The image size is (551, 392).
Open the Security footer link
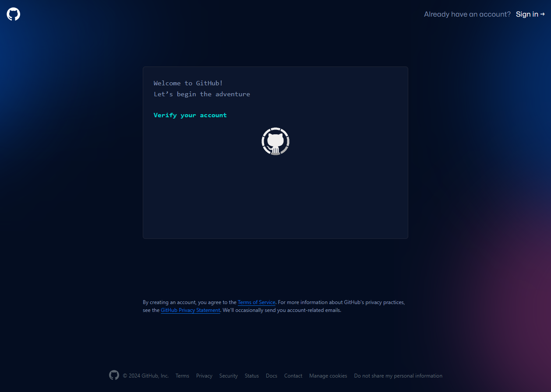[x=228, y=375]
